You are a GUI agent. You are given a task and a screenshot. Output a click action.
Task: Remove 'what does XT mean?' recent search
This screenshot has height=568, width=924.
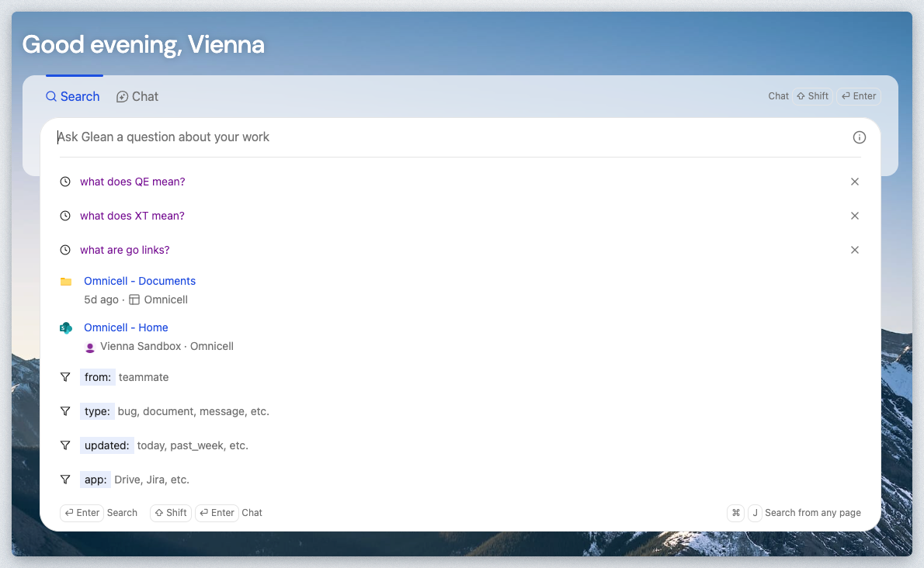point(854,216)
